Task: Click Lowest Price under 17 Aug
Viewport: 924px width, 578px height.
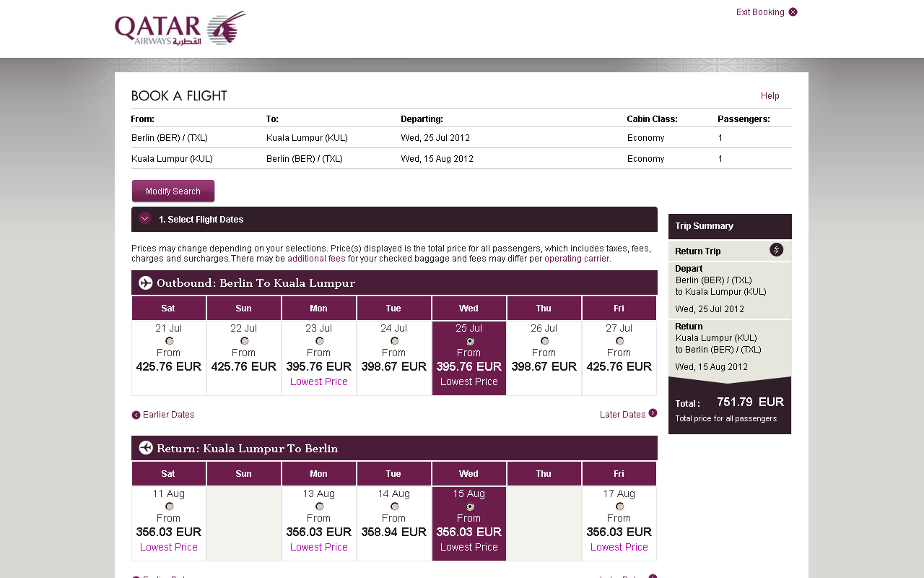Action: click(x=619, y=547)
